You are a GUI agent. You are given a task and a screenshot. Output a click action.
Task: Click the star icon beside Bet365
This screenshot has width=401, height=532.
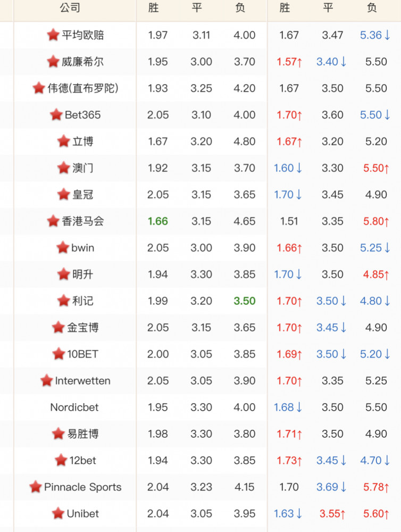56,115
